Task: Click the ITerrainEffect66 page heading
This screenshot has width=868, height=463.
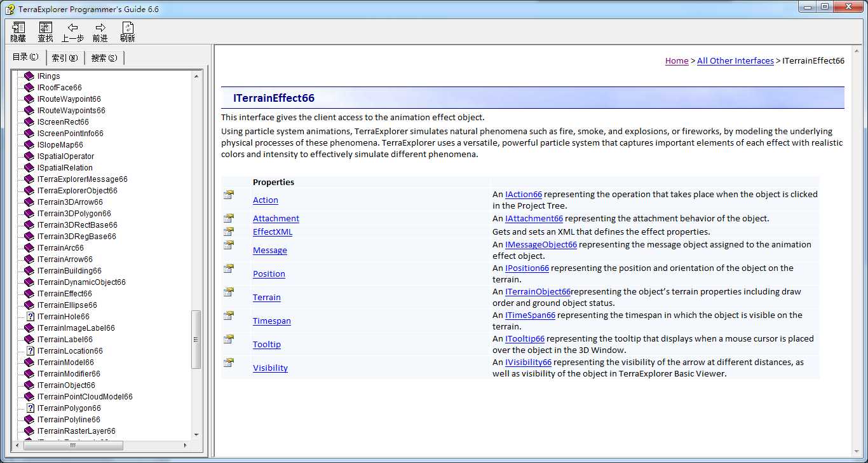Action: [274, 98]
